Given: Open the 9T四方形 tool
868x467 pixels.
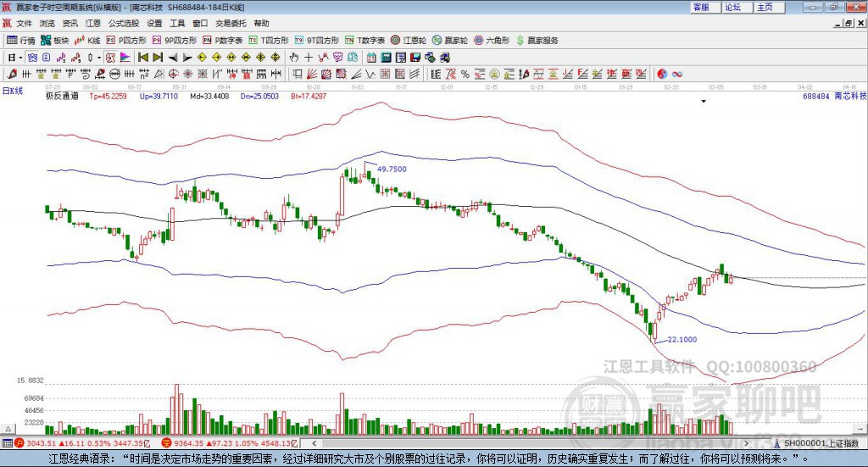Looking at the screenshot, I should [x=317, y=41].
